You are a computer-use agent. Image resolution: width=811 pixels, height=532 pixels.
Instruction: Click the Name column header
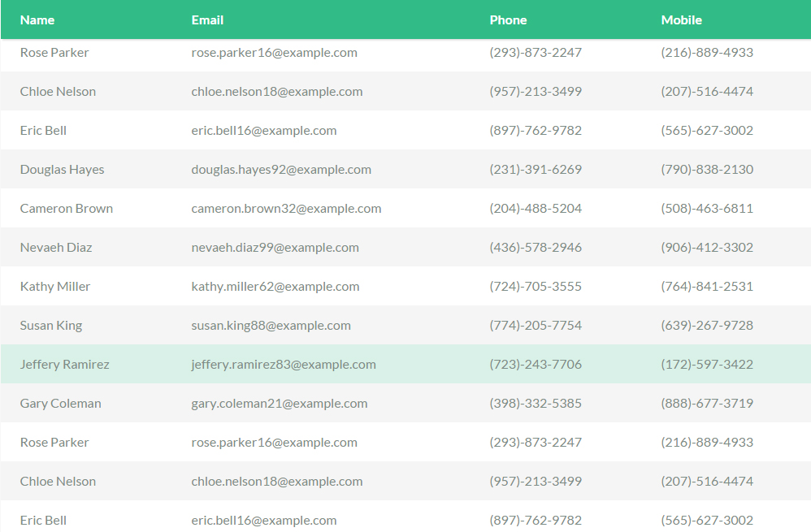pyautogui.click(x=37, y=20)
